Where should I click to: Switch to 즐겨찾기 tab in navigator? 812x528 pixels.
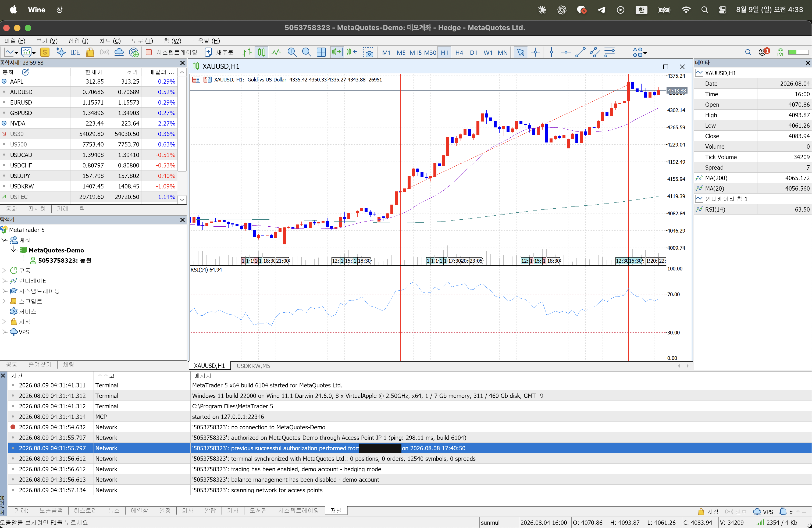[40, 365]
